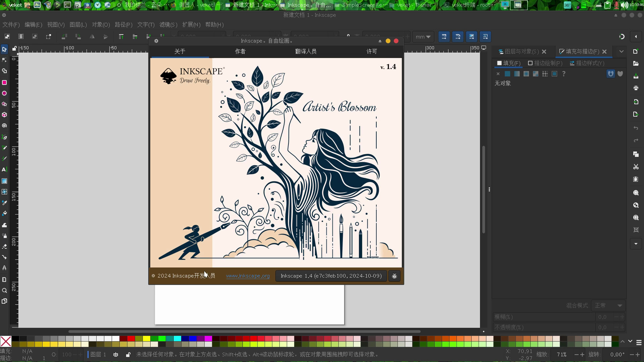Select the Shape builder tool
This screenshot has height=362, width=644.
tap(4, 71)
